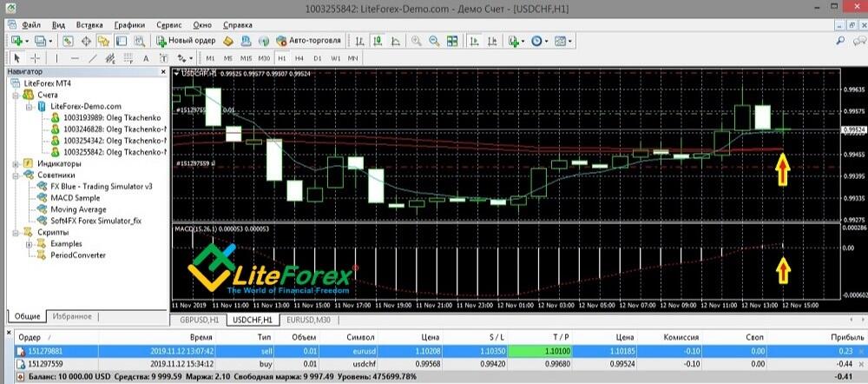The width and height of the screenshot is (868, 384).
Task: Select account 1003193989: Oleg Tkachenko
Action: click(112, 117)
